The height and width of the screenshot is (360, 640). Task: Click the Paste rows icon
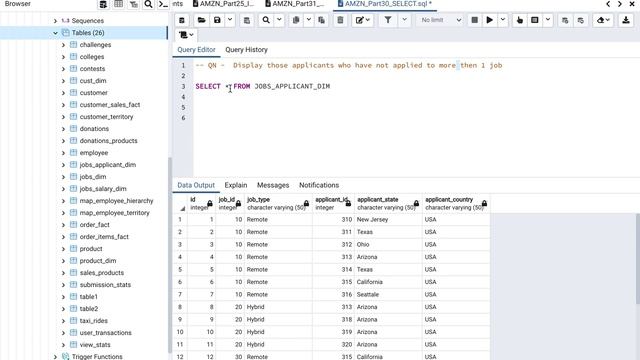(322, 20)
